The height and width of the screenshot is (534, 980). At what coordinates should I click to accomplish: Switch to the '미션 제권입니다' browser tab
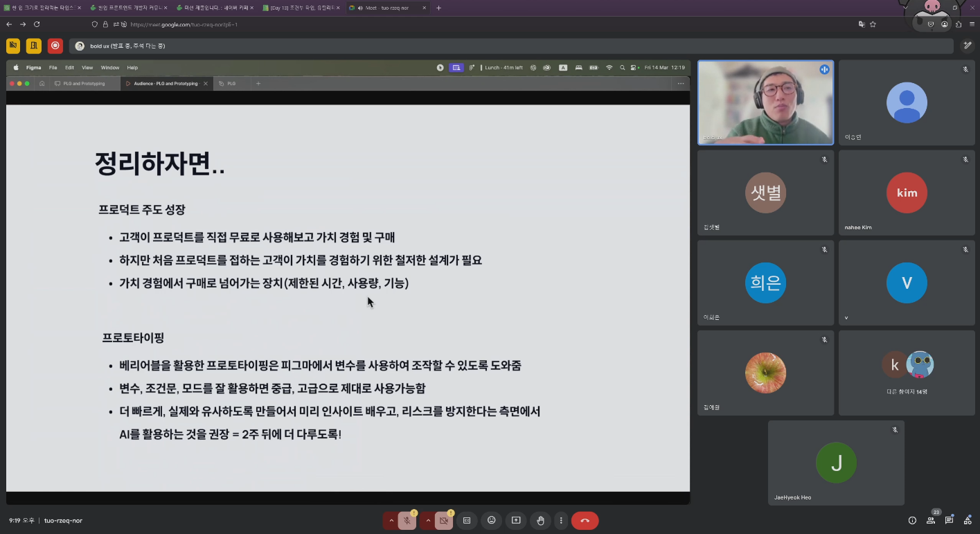pos(214,8)
